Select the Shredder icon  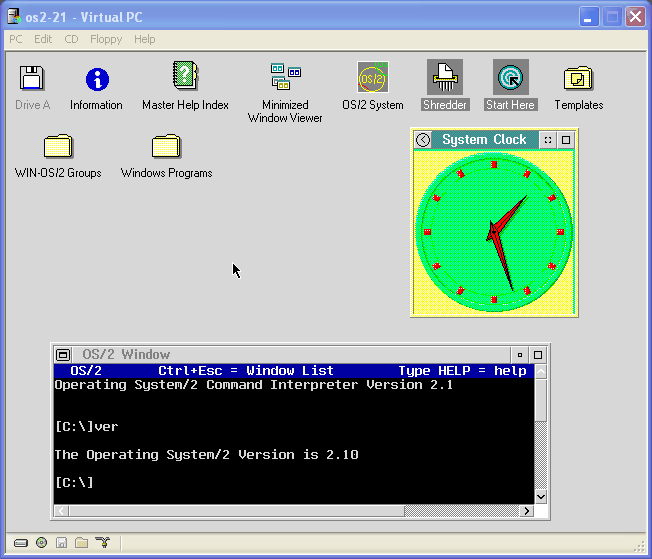click(445, 77)
